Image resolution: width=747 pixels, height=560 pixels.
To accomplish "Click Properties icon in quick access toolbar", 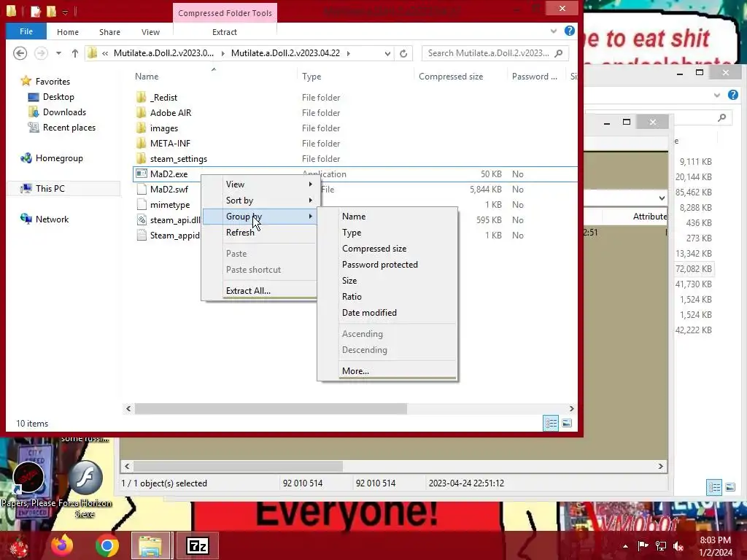I will click(x=36, y=11).
